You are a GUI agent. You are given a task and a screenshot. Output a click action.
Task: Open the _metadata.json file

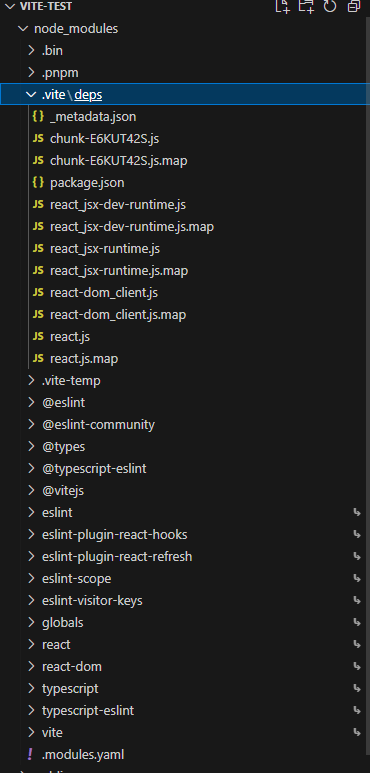pyautogui.click(x=93, y=117)
